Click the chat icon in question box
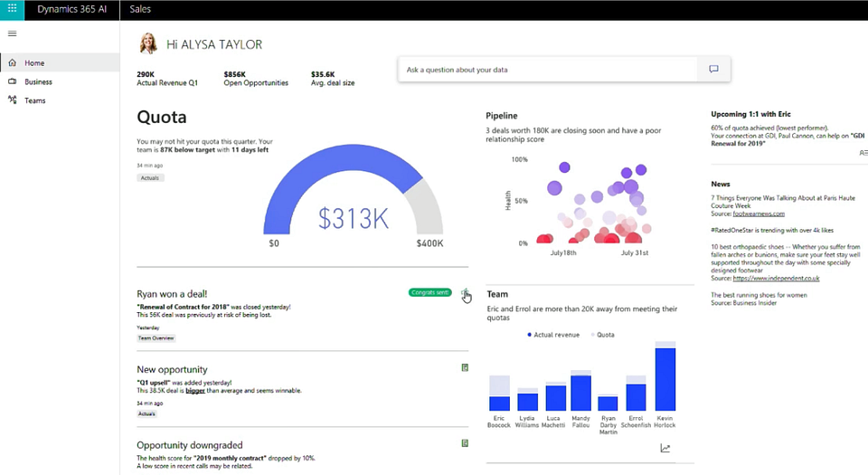868x475 pixels. coord(713,69)
